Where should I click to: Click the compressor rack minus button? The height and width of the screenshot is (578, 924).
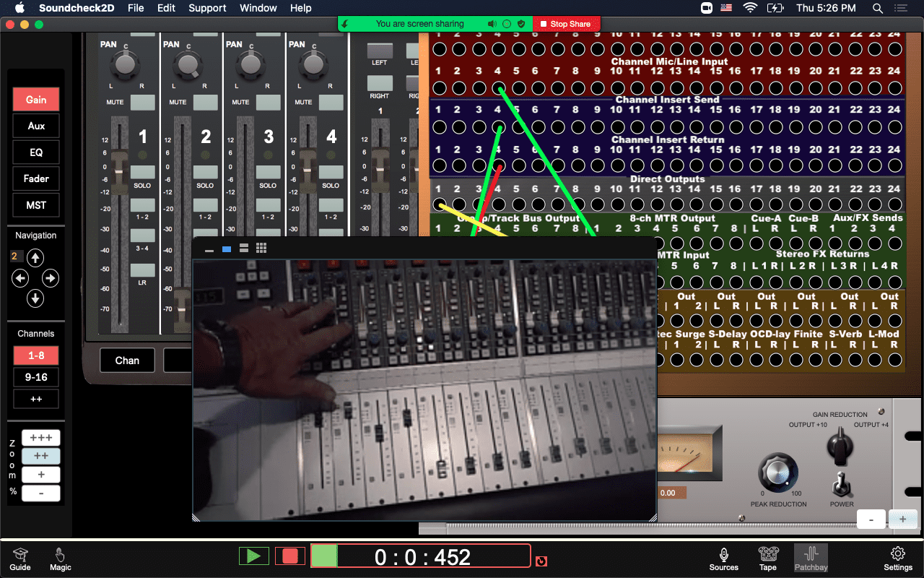(x=871, y=519)
